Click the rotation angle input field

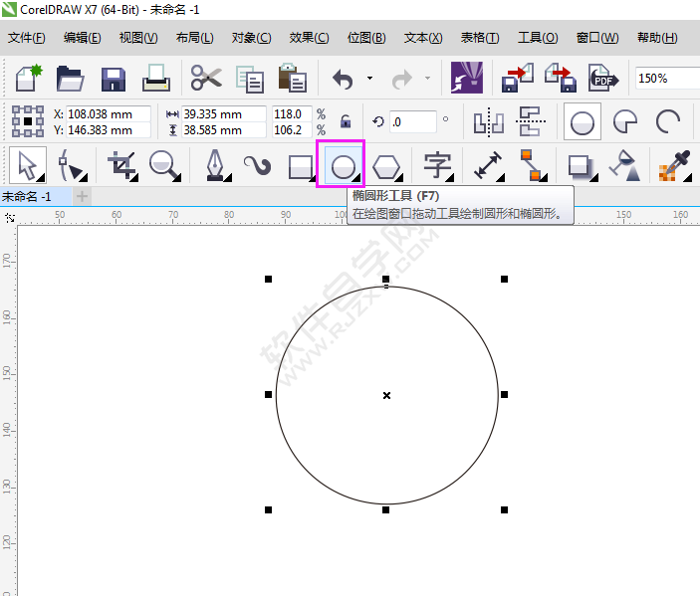coord(412,121)
